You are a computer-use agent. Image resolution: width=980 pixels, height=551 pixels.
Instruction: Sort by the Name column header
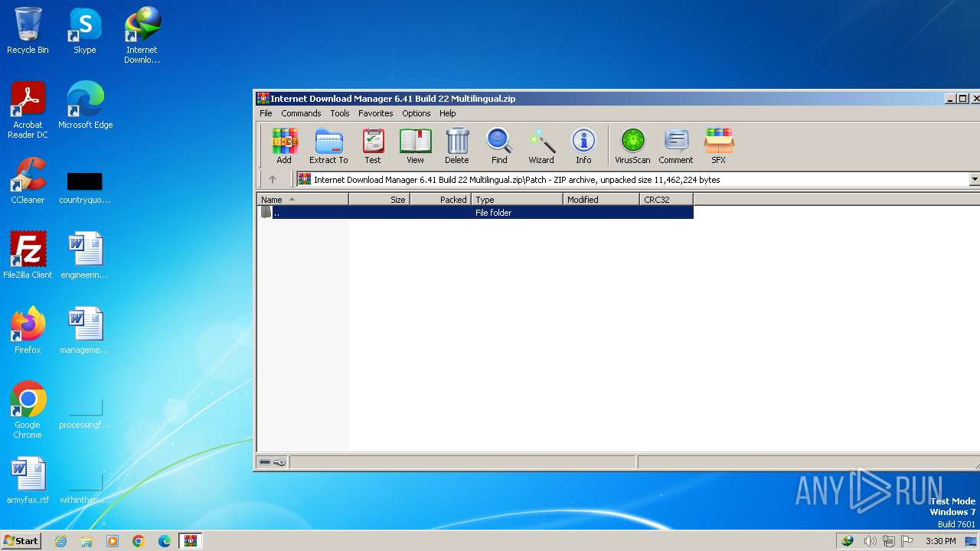click(302, 200)
